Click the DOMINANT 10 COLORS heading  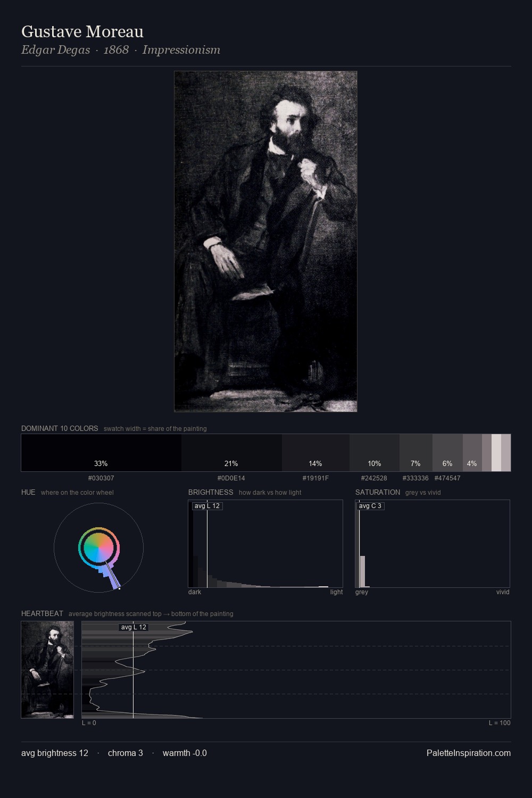pyautogui.click(x=60, y=428)
